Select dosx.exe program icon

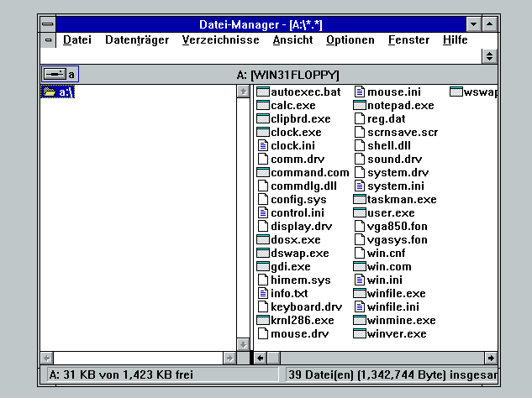click(263, 239)
